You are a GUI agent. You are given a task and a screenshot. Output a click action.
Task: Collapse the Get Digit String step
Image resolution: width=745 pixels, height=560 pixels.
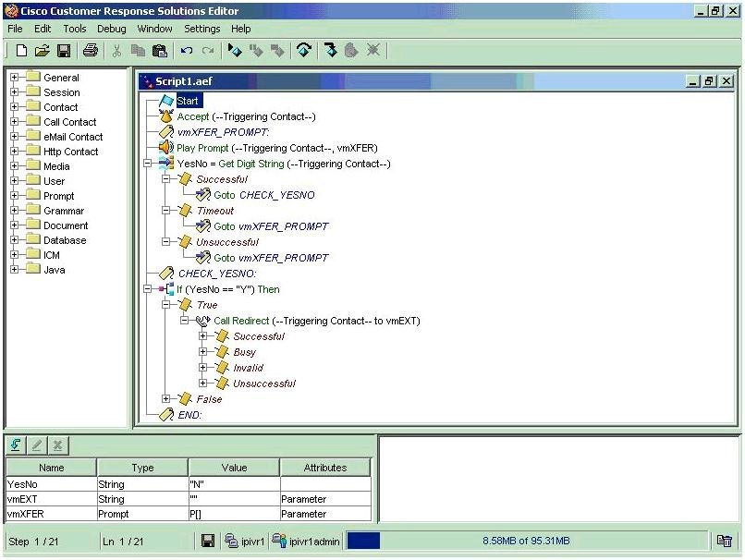pos(147,163)
